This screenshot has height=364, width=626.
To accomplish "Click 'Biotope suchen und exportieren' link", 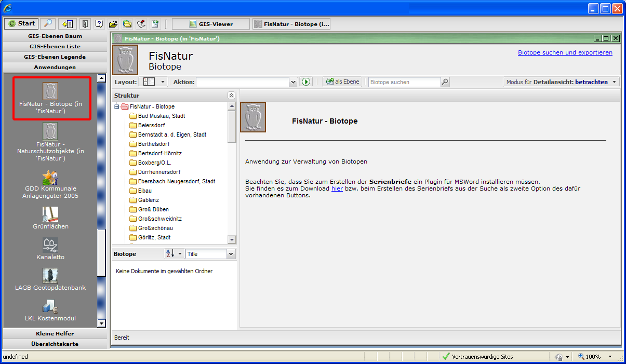I will (x=565, y=52).
